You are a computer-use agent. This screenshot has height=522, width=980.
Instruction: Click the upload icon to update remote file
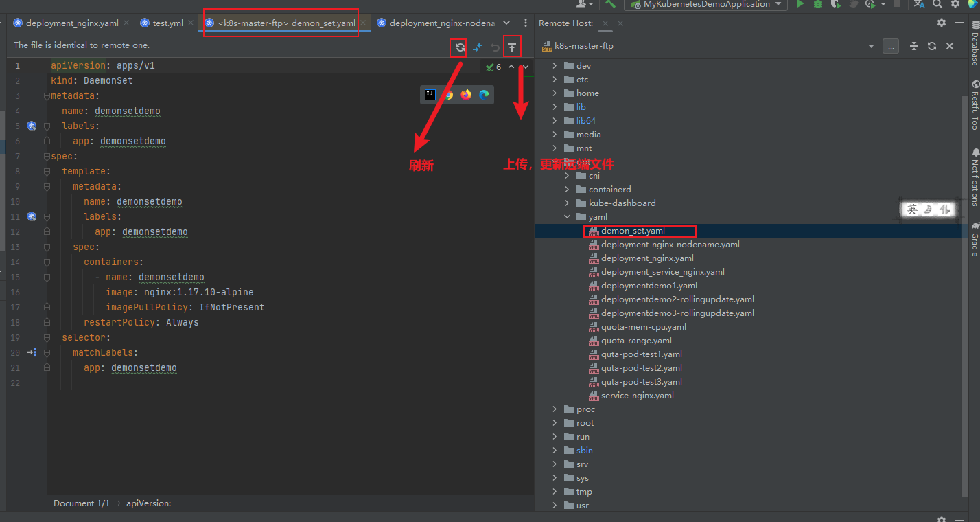point(511,47)
